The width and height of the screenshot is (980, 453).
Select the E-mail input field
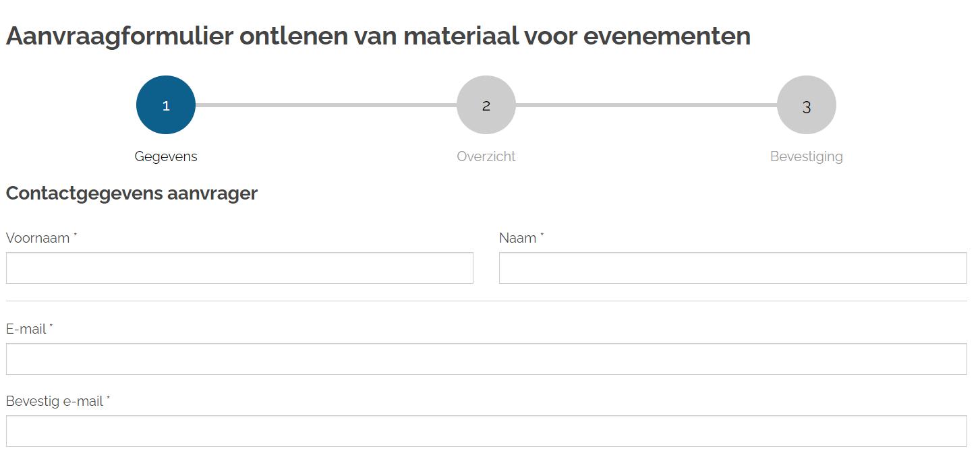(486, 359)
